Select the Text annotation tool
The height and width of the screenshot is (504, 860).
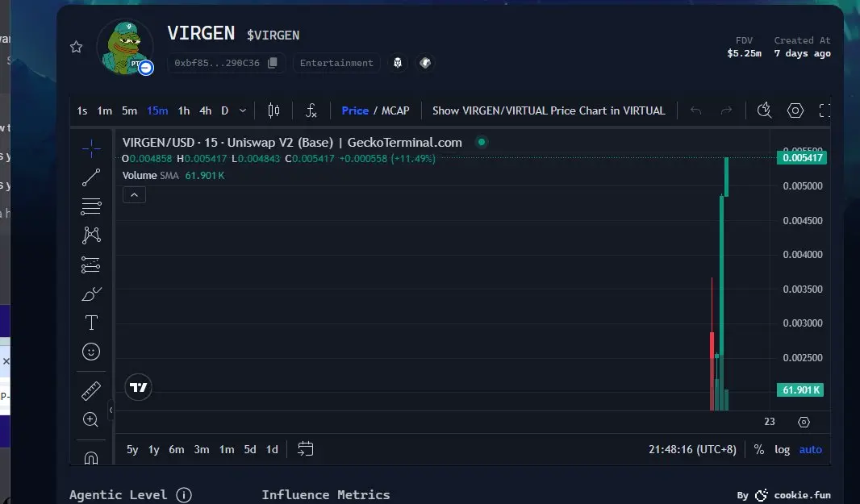tap(91, 323)
